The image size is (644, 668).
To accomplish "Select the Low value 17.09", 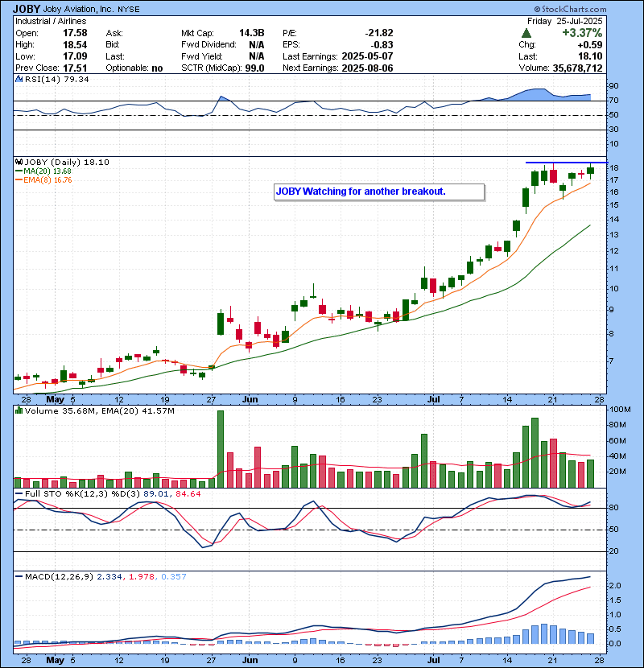I will point(75,56).
